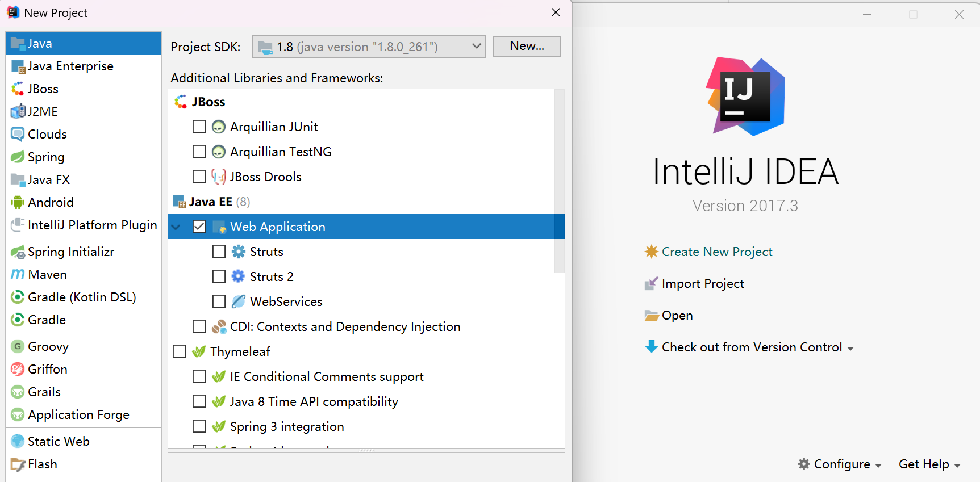
Task: Click the Java FX folder icon
Action: (x=18, y=180)
